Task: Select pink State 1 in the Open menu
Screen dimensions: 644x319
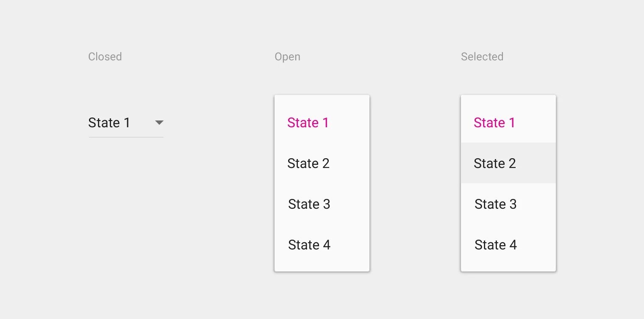Action: click(308, 123)
